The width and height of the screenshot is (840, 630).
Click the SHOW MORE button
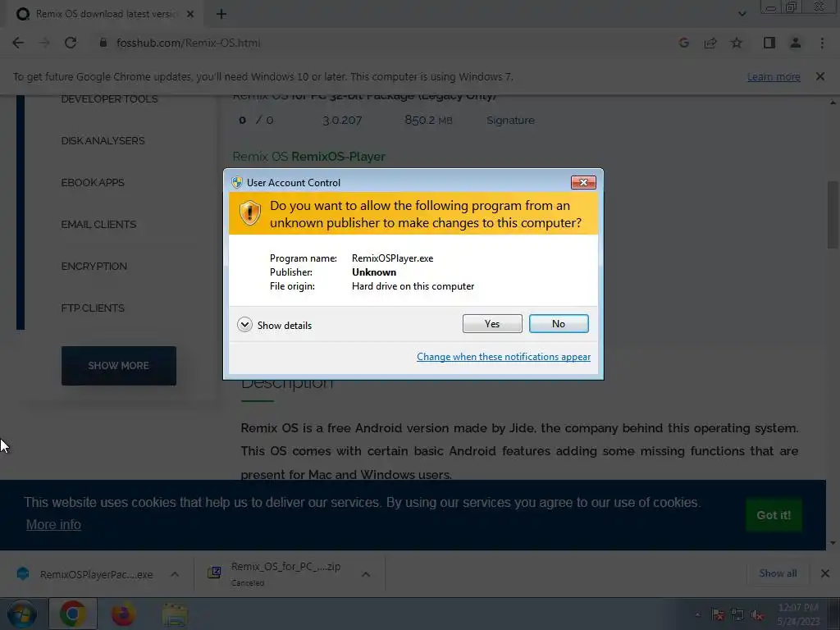pos(118,365)
